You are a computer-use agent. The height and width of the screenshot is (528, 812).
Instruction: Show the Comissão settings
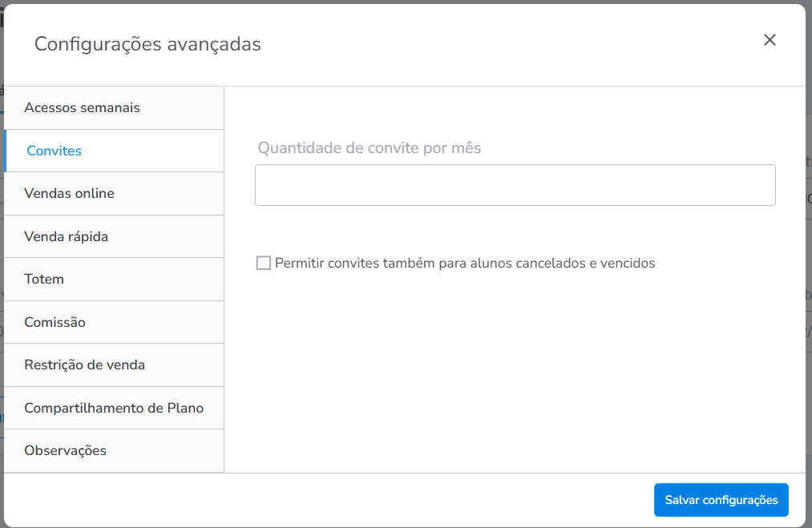pos(55,322)
